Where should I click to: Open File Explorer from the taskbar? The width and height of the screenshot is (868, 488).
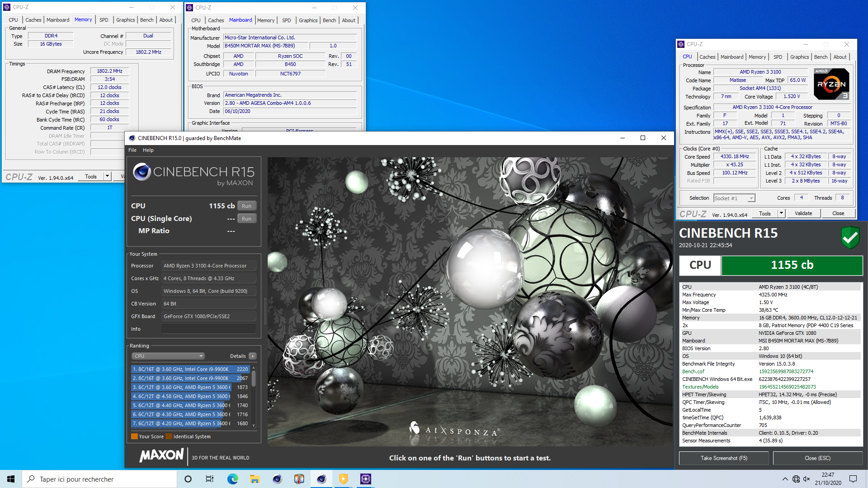[x=255, y=479]
